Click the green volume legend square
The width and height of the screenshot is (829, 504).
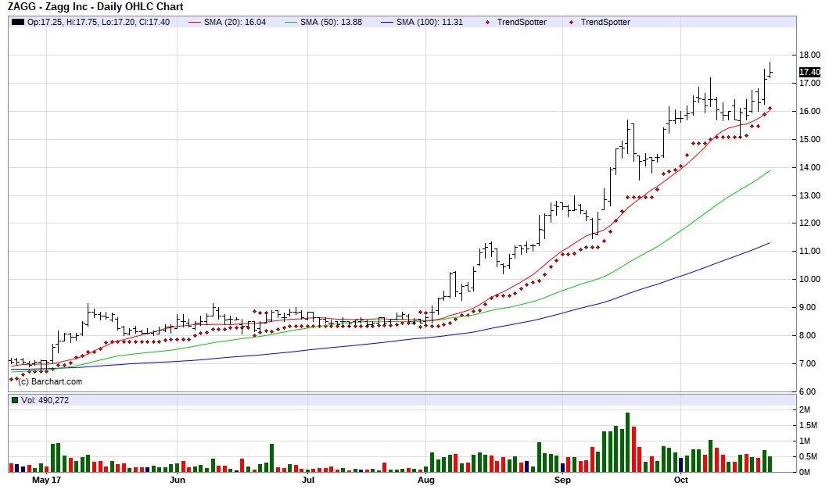15,400
